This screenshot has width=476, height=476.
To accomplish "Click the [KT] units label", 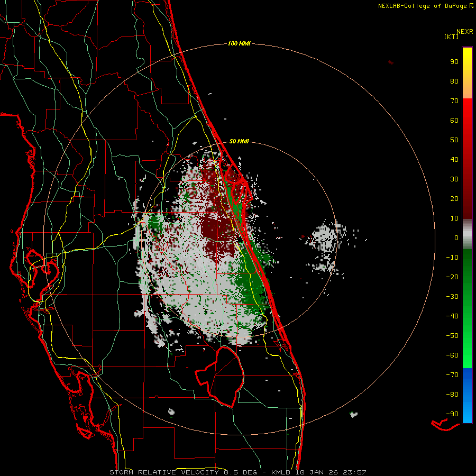I will tap(451, 36).
